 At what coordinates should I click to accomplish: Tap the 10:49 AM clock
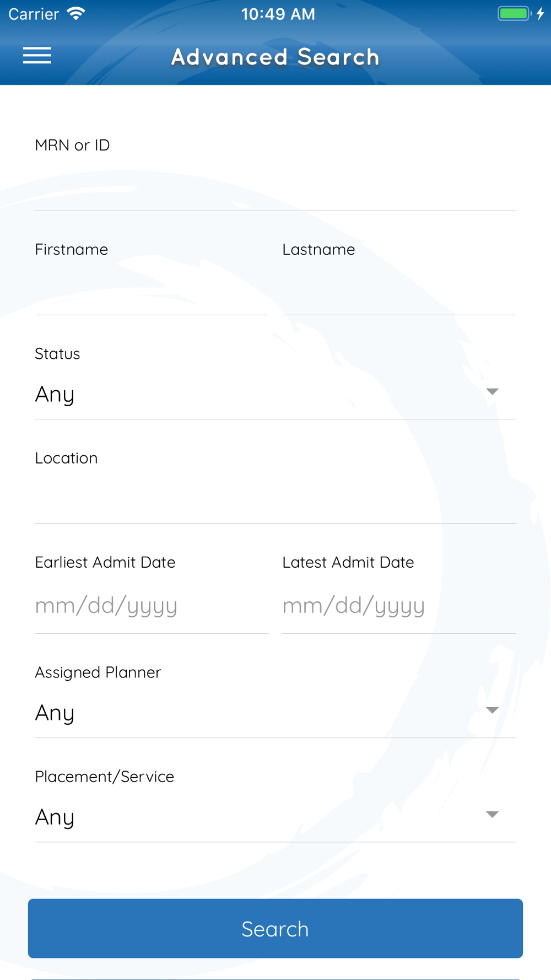click(x=278, y=14)
